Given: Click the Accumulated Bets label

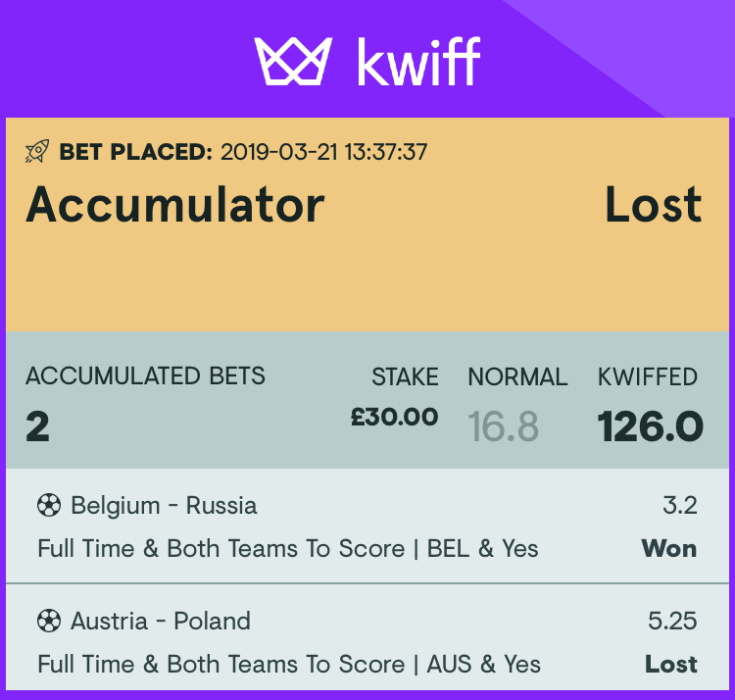Looking at the screenshot, I should pyautogui.click(x=145, y=376).
